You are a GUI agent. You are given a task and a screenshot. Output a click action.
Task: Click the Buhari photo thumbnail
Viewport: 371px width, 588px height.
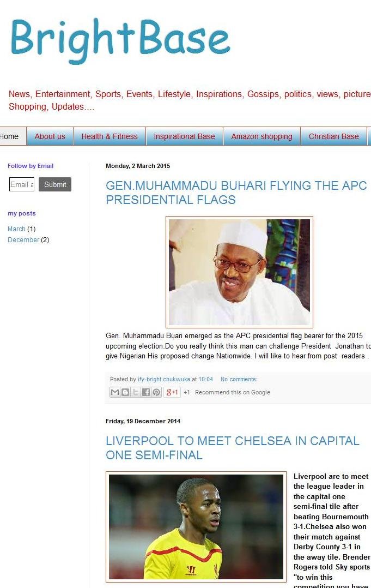tap(239, 272)
